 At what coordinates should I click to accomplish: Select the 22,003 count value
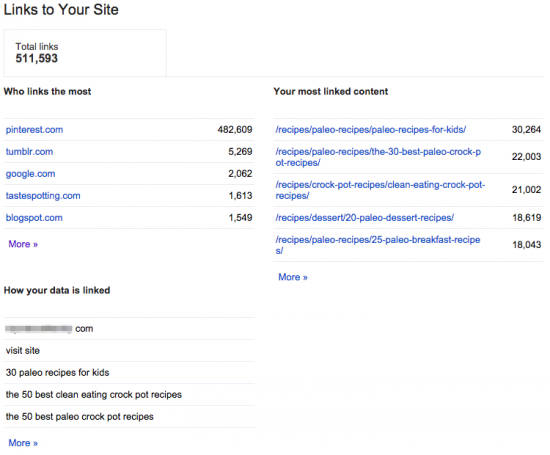click(x=526, y=157)
